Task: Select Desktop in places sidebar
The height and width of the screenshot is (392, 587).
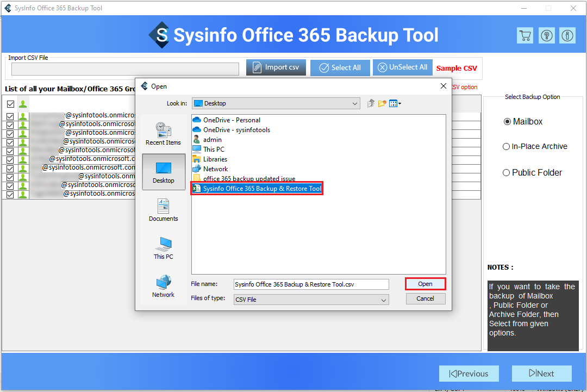Action: [x=164, y=172]
